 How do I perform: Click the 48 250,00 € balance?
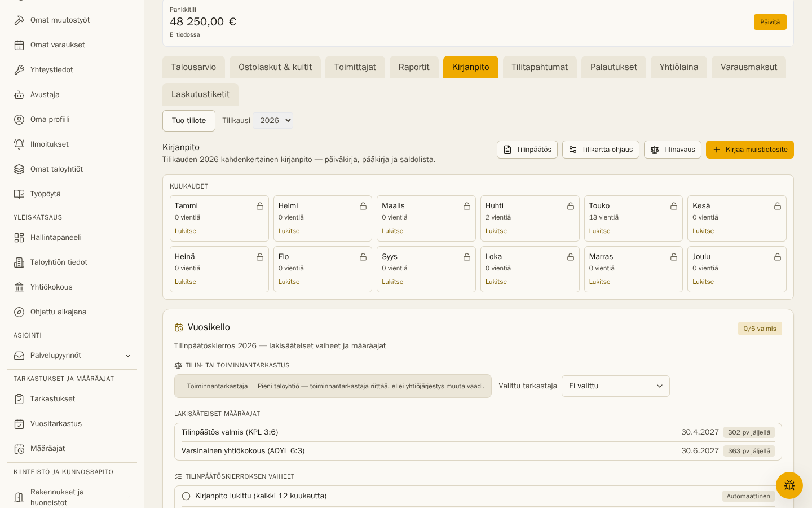click(x=203, y=21)
